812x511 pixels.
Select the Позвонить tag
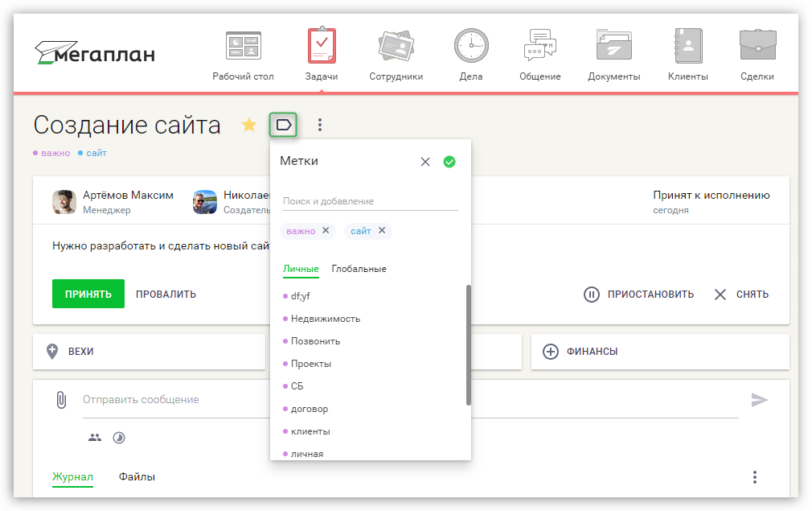(x=312, y=341)
